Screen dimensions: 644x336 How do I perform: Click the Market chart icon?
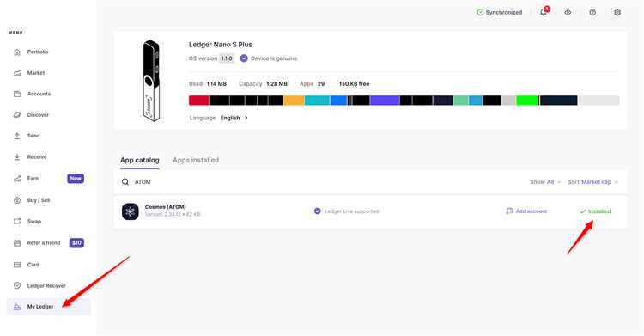click(x=17, y=73)
